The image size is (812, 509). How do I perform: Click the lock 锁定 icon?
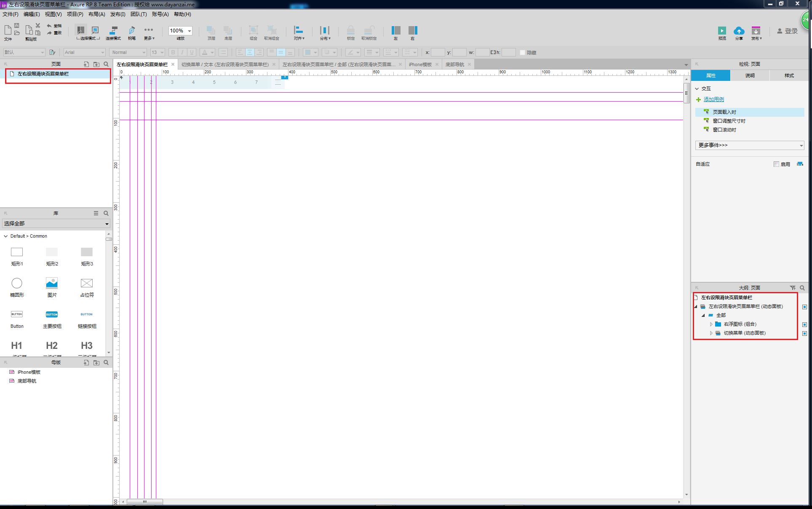[351, 30]
